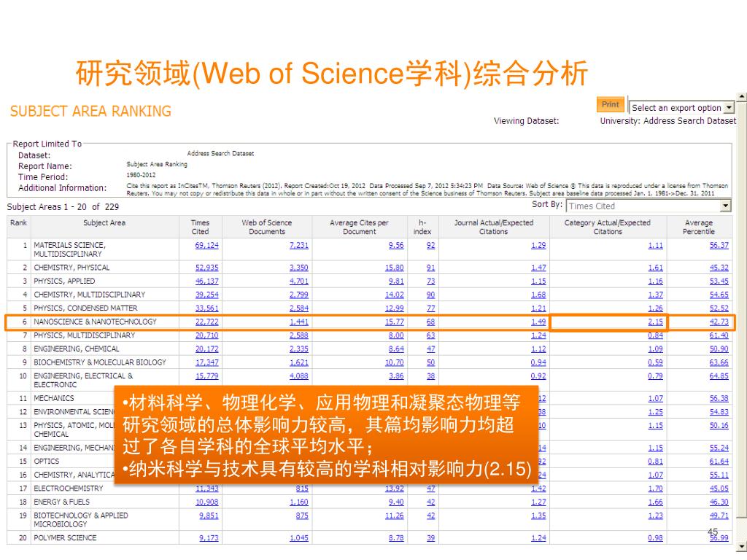The width and height of the screenshot is (747, 560).
Task: Click documents count 4,088 link
Action: [298, 376]
